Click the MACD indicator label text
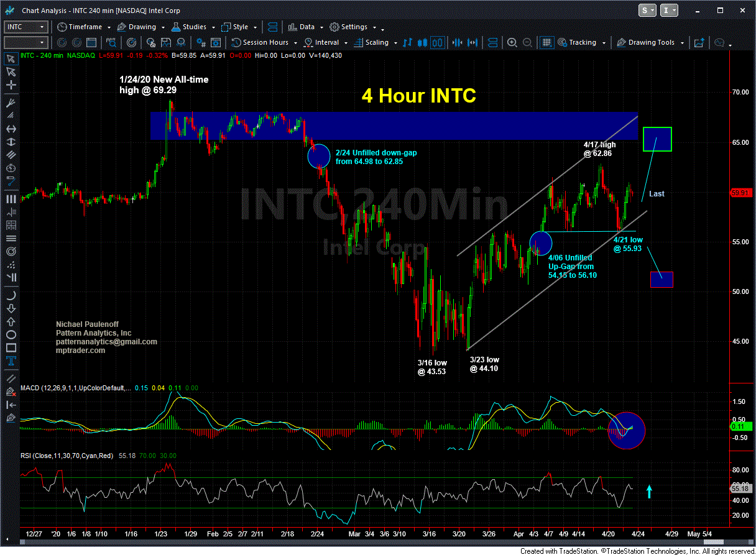The width and height of the screenshot is (756, 555). click(x=75, y=388)
